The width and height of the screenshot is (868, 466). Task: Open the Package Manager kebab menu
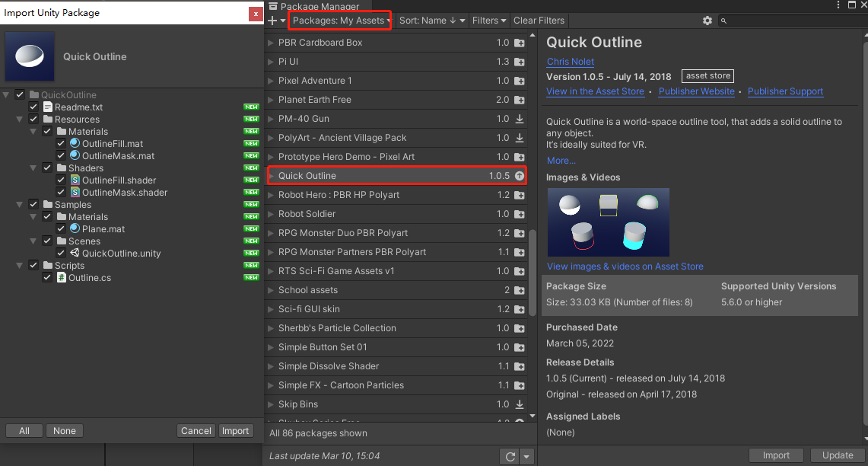click(838, 5)
